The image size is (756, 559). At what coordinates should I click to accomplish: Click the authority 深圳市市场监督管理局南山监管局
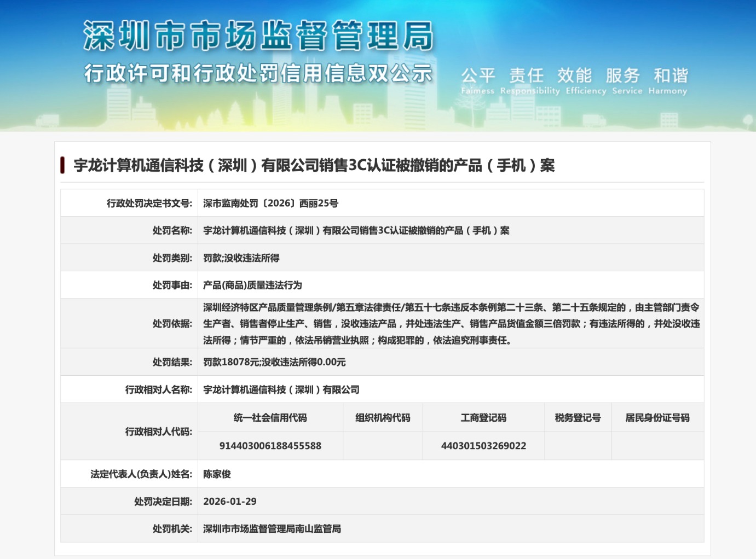(x=272, y=529)
